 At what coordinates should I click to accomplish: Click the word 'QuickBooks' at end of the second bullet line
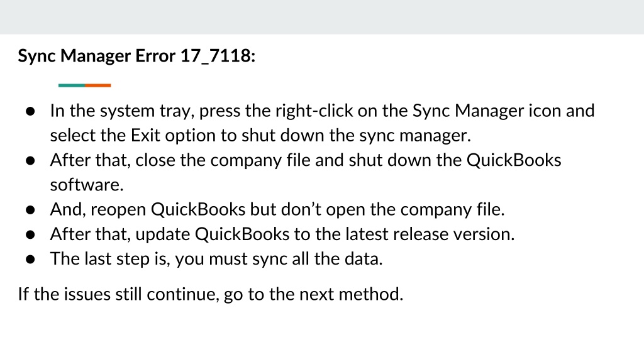tap(514, 160)
